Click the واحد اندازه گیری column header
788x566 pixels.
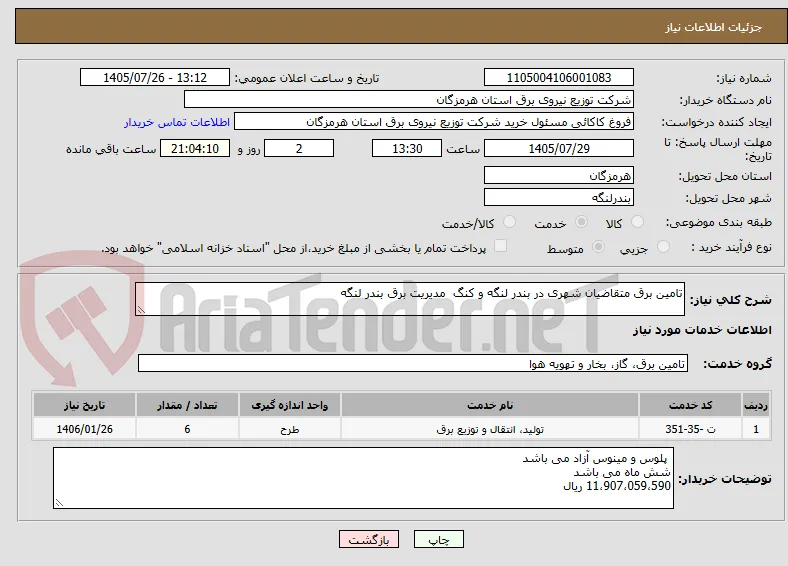(290, 405)
